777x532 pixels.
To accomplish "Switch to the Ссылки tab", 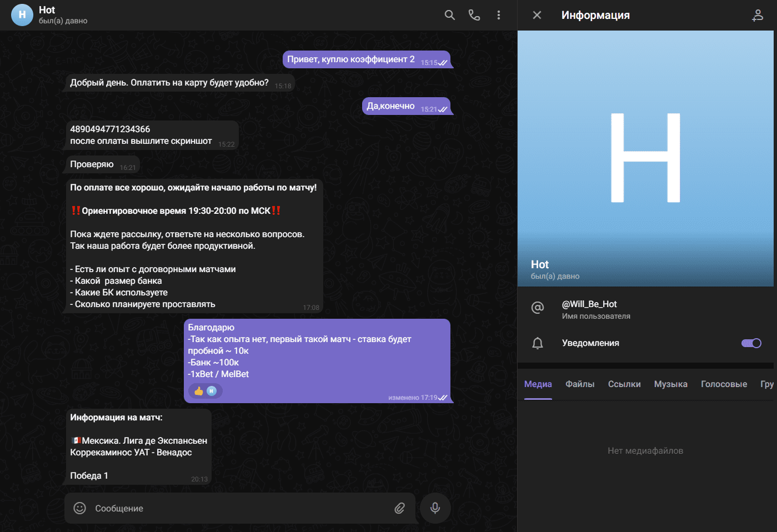I will click(x=624, y=384).
